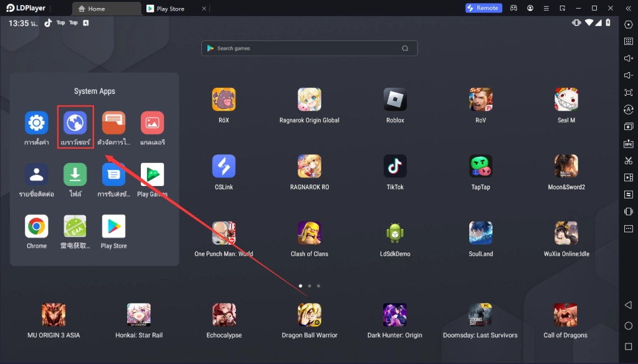
Task: Click the shake device sidebar icon
Action: (629, 212)
